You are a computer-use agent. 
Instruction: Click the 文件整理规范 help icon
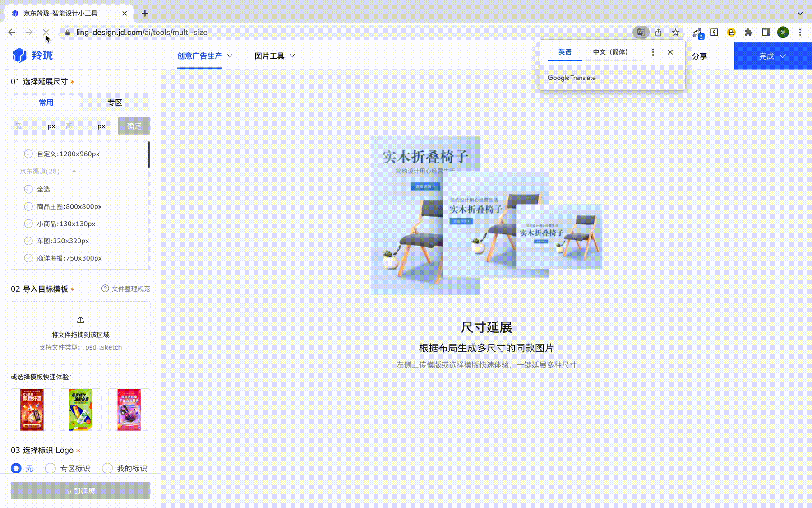[105, 289]
